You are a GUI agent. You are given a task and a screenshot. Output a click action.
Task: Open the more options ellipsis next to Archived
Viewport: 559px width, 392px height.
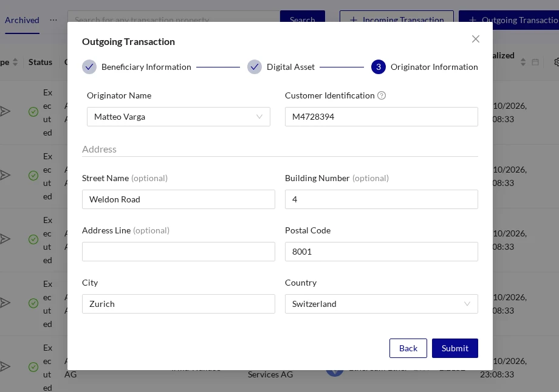coord(53,20)
